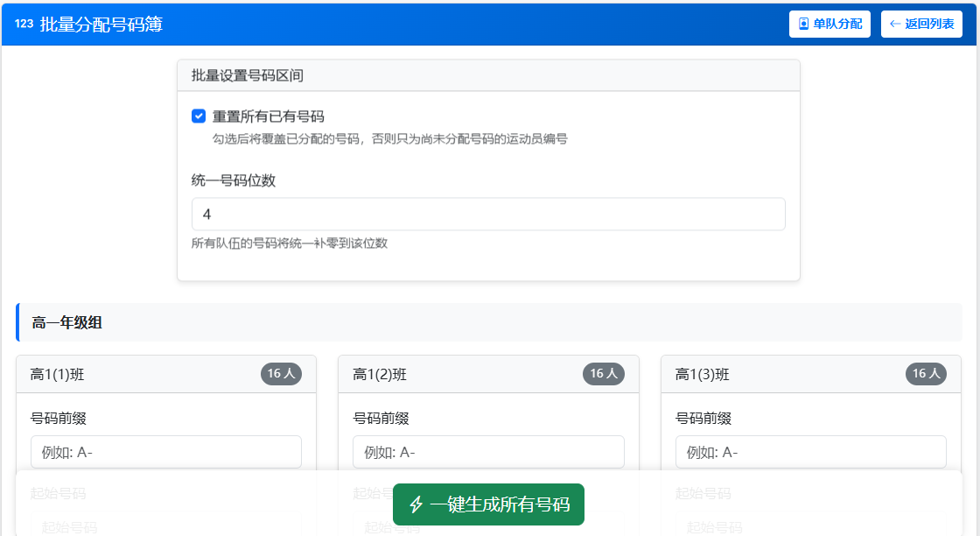Click the 号码前缀 field under 高1(1)班
This screenshot has width=980, height=536.
[166, 452]
